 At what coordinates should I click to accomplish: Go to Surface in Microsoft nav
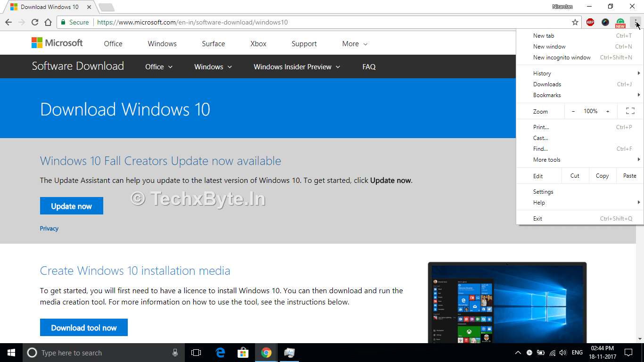click(x=214, y=44)
